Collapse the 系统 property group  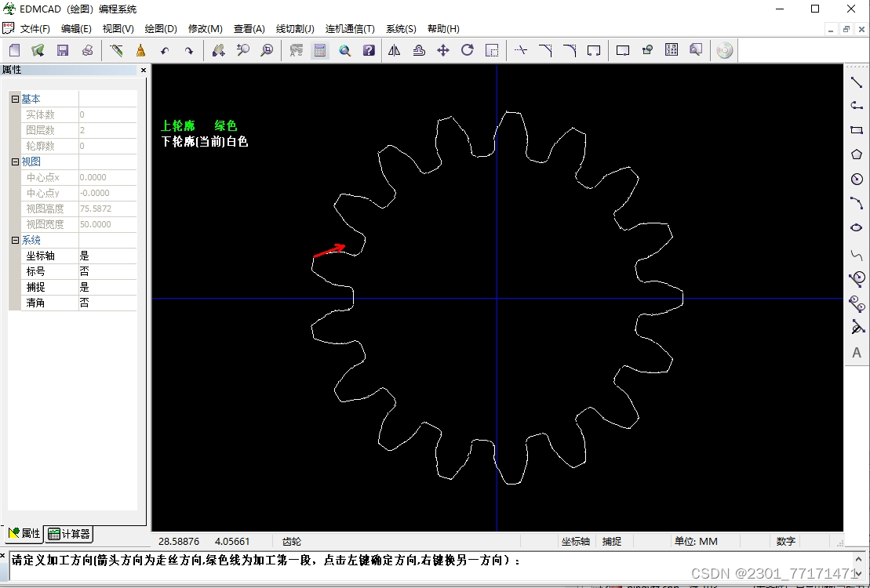coord(15,240)
